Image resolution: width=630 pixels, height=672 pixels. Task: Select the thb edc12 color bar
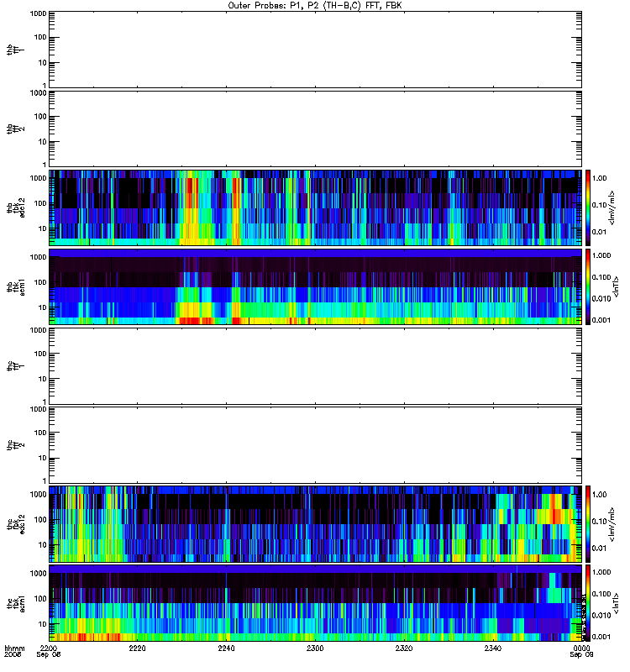588,207
